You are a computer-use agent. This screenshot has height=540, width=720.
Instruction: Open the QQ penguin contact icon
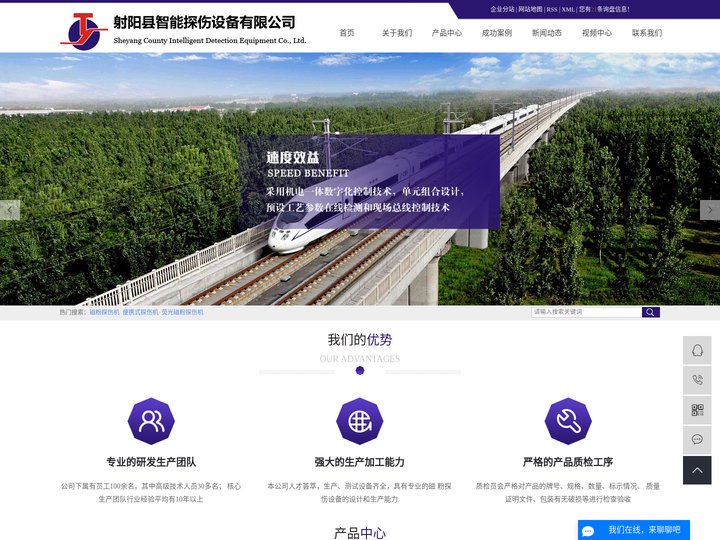[x=697, y=350]
